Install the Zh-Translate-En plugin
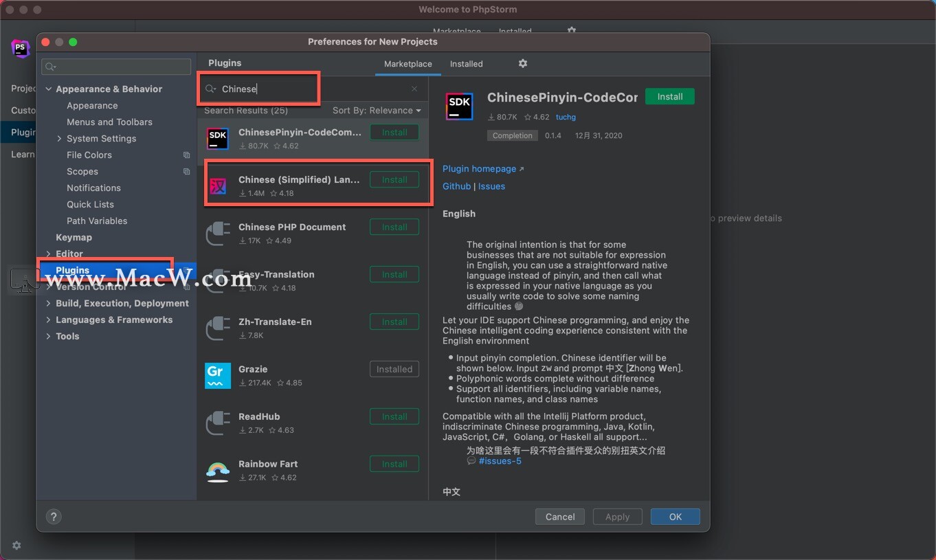Viewport: 936px width, 560px height. tap(394, 322)
